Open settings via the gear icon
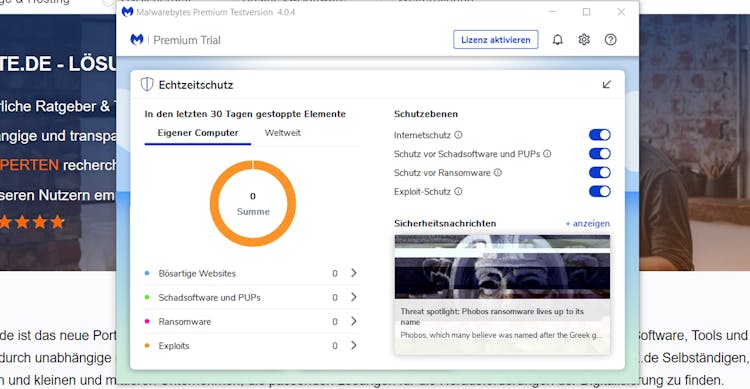The width and height of the screenshot is (750, 389). coord(584,40)
